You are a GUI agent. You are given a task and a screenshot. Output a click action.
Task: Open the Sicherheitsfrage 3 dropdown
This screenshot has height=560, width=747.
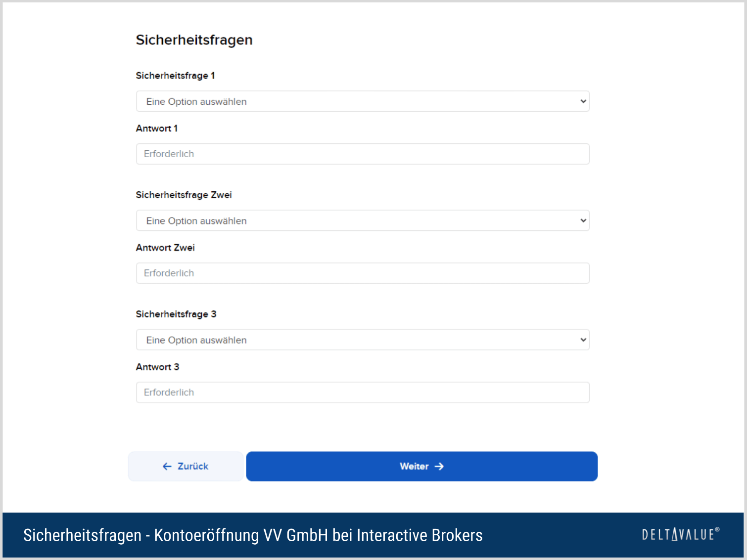click(x=363, y=340)
